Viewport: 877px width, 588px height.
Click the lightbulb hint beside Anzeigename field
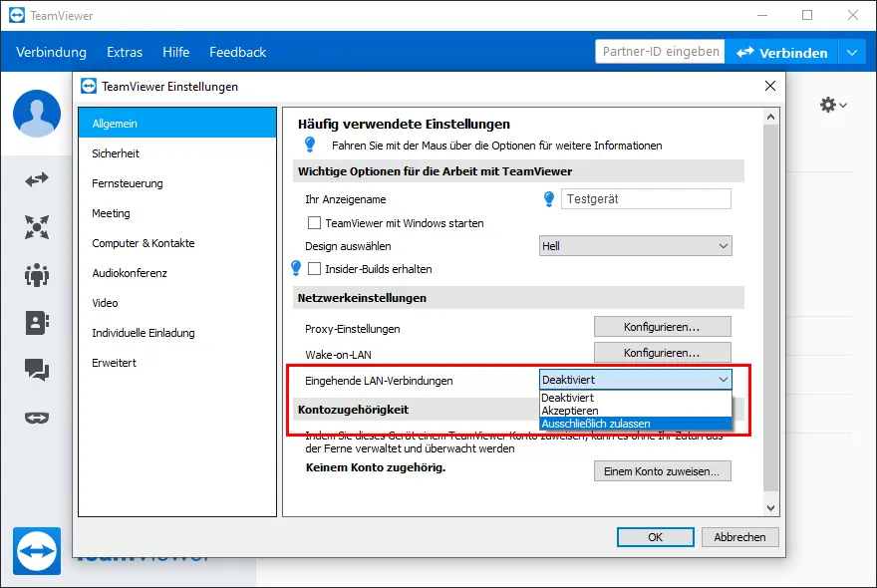(549, 199)
